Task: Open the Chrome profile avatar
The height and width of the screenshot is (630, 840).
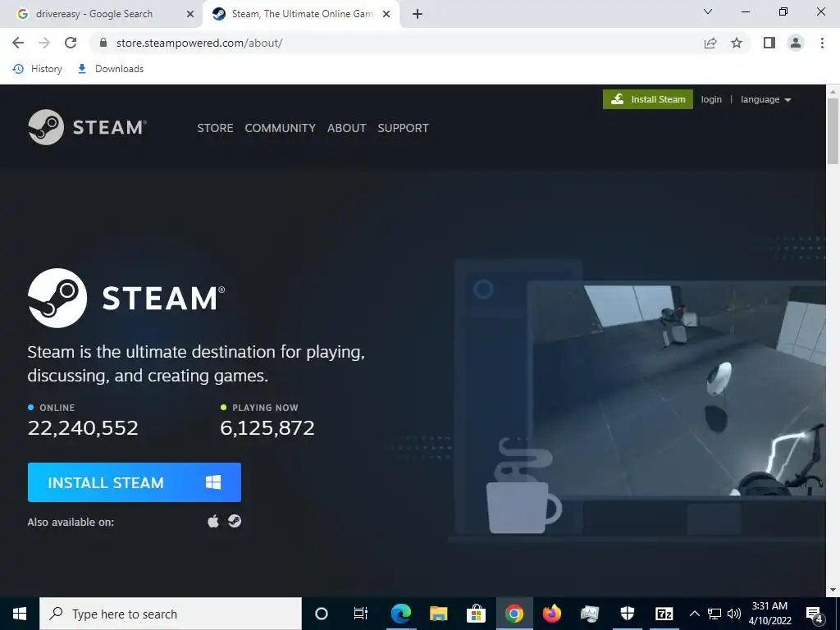Action: pyautogui.click(x=796, y=43)
